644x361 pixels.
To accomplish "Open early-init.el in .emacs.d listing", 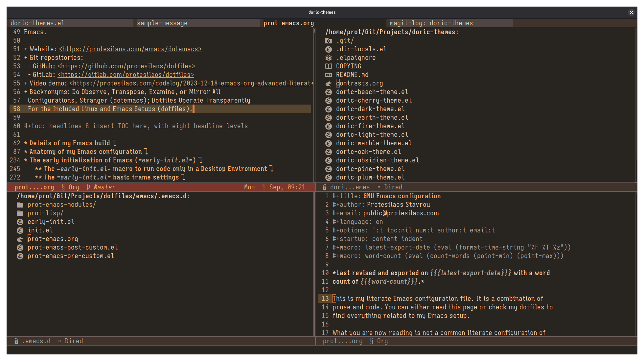I will coord(51,222).
